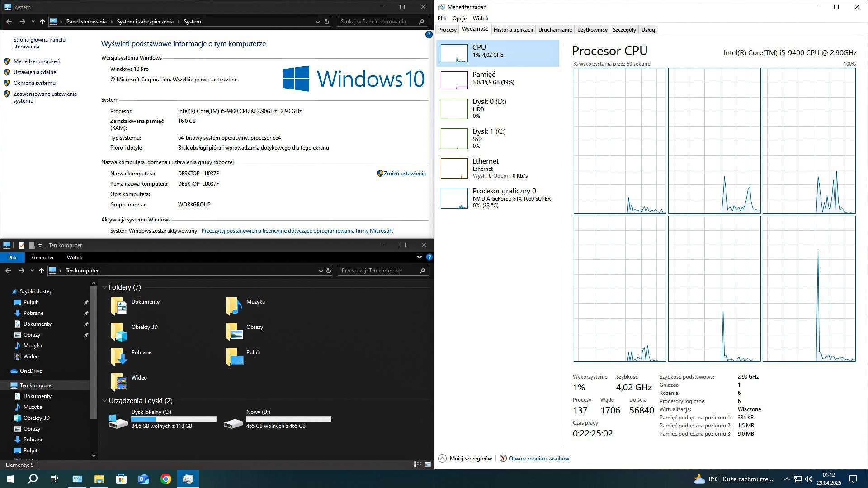Open Ustawienia zdalne link
The width and height of the screenshot is (868, 488).
[35, 72]
